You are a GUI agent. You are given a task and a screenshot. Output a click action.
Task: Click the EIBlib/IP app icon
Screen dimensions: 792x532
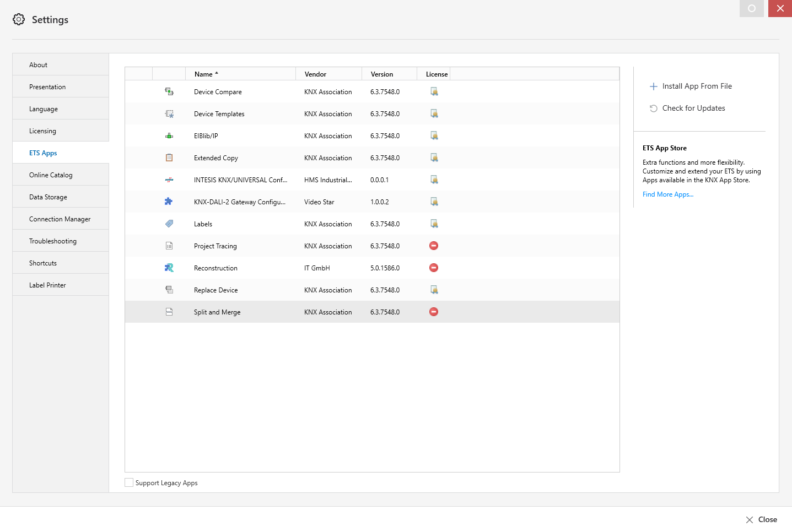[x=169, y=135]
